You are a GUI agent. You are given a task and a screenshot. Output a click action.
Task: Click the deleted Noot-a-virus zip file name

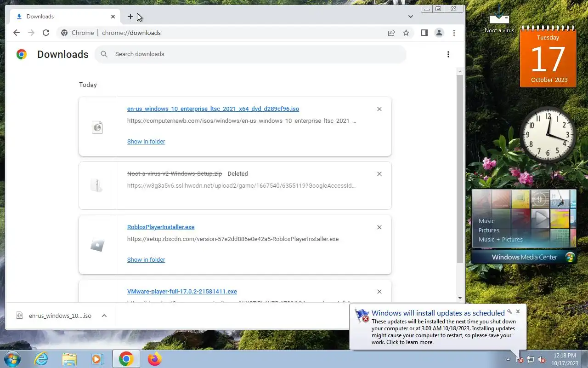175,174
